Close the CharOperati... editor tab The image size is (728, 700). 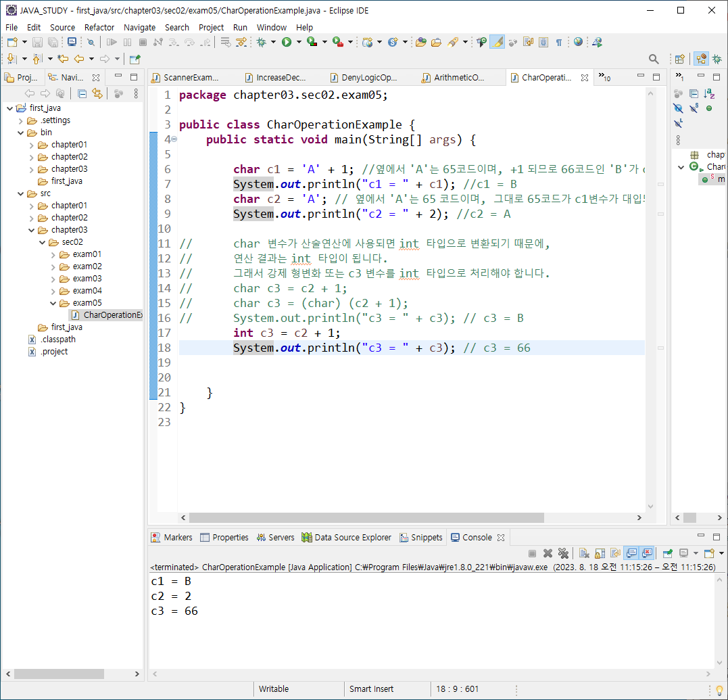[x=585, y=78]
